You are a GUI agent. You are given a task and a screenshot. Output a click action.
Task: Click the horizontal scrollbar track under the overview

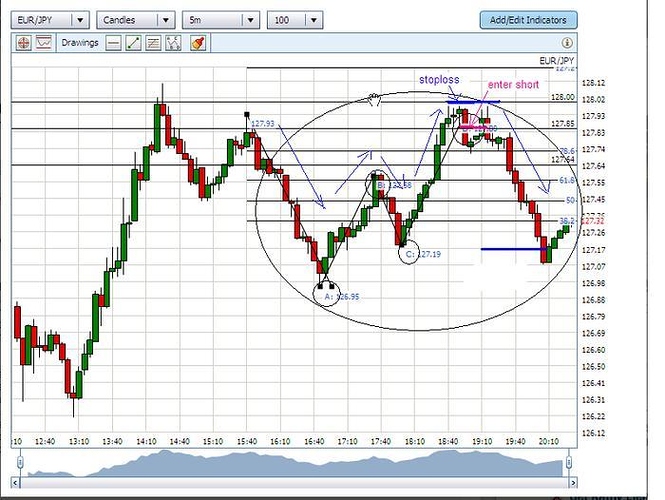click(x=294, y=483)
